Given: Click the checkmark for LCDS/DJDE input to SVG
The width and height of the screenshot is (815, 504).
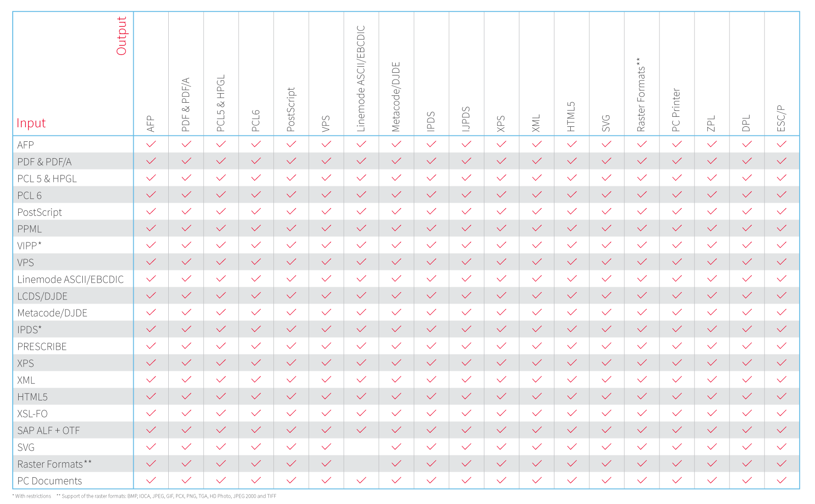Looking at the screenshot, I should pyautogui.click(x=606, y=295).
